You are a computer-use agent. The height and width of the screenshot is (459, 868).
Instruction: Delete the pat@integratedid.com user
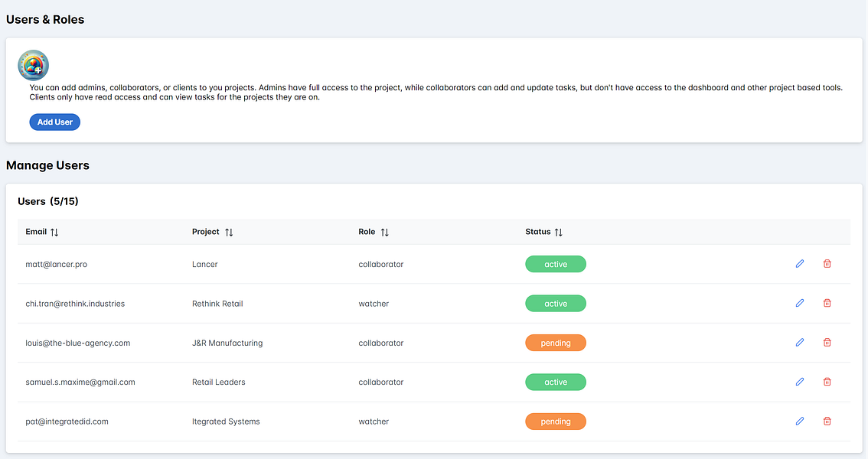point(827,421)
